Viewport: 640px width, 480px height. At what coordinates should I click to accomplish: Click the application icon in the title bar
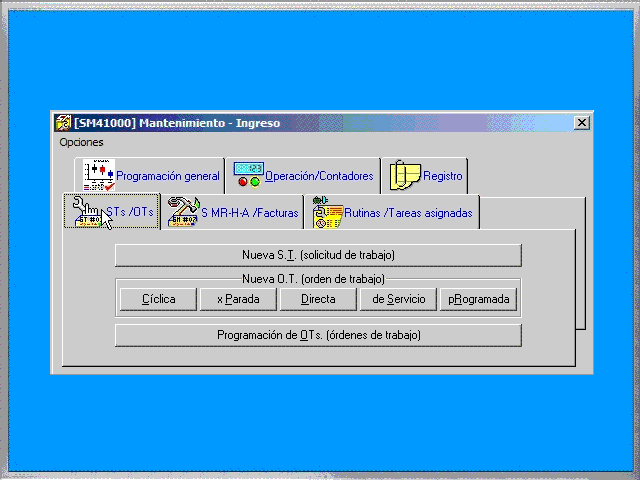click(63, 123)
